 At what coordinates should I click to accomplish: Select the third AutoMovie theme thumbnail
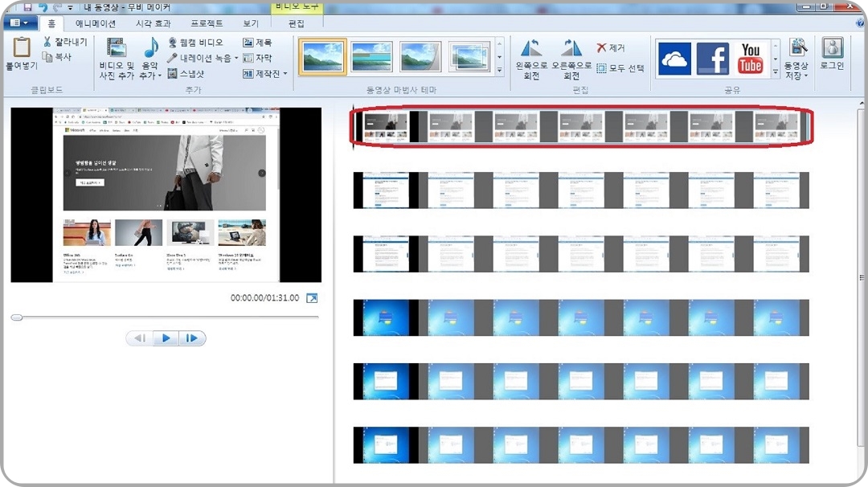pos(420,56)
